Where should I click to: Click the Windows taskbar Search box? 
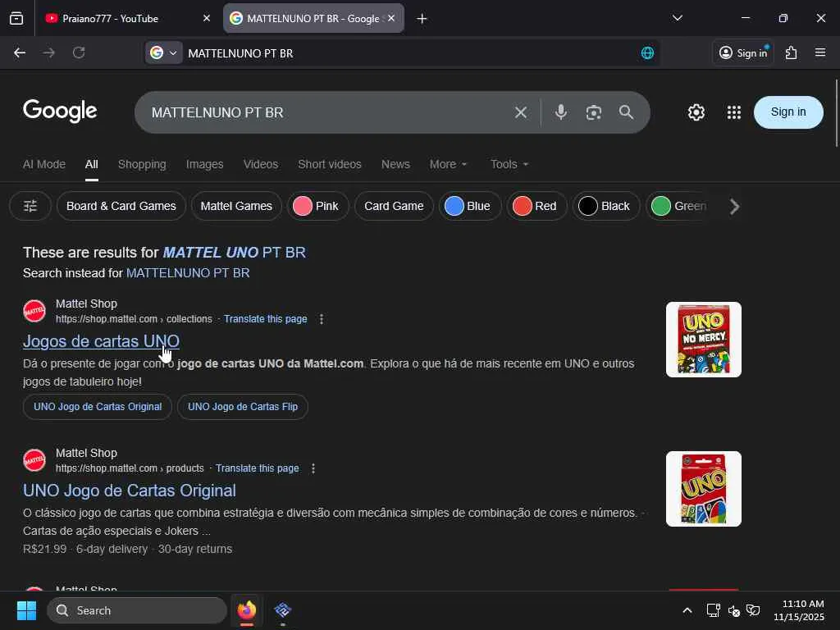[137, 610]
